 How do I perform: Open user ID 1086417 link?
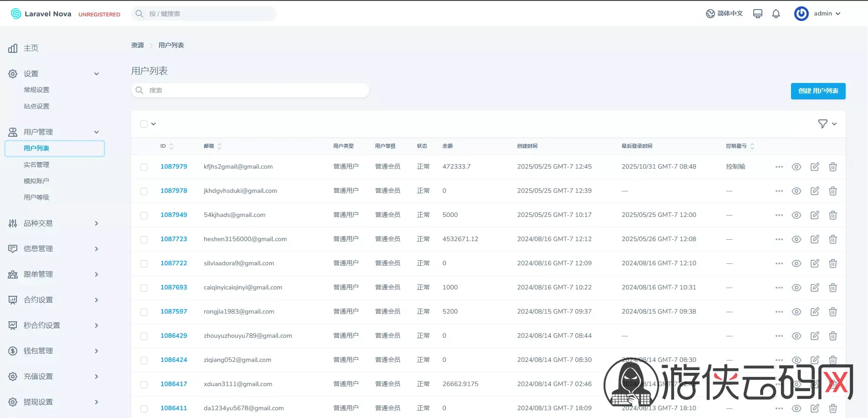click(x=174, y=384)
